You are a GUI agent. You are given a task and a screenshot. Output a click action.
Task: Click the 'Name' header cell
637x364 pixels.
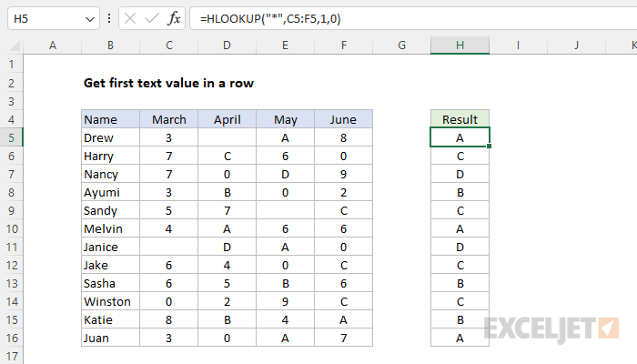pos(110,119)
